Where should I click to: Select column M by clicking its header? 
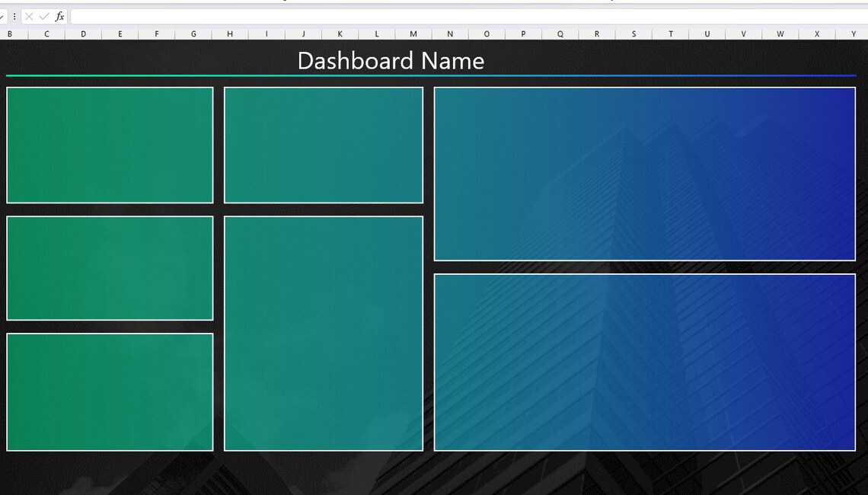coord(413,34)
